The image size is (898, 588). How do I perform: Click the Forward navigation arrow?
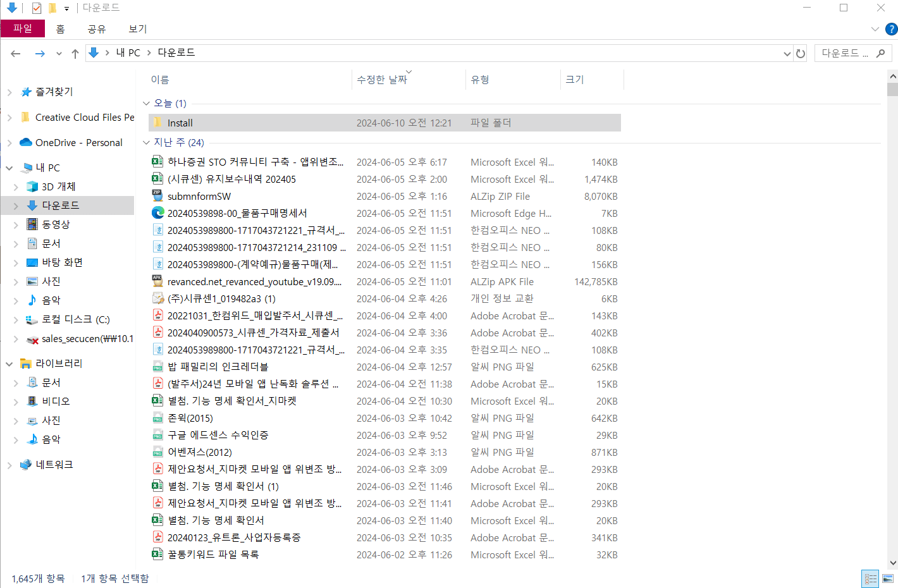pyautogui.click(x=40, y=54)
